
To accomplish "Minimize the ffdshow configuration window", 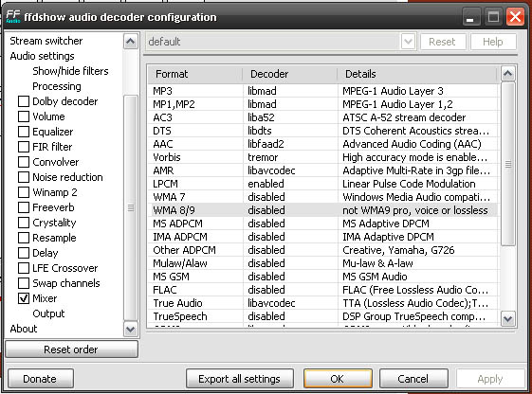I will (470, 17).
